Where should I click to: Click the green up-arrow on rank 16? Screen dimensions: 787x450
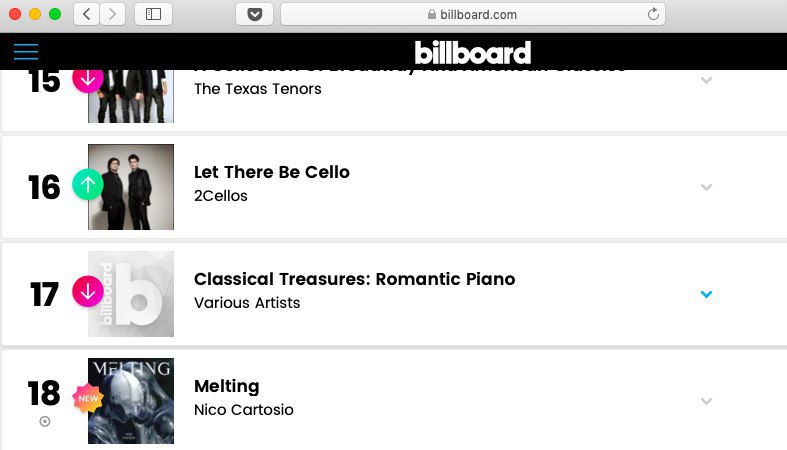88,185
